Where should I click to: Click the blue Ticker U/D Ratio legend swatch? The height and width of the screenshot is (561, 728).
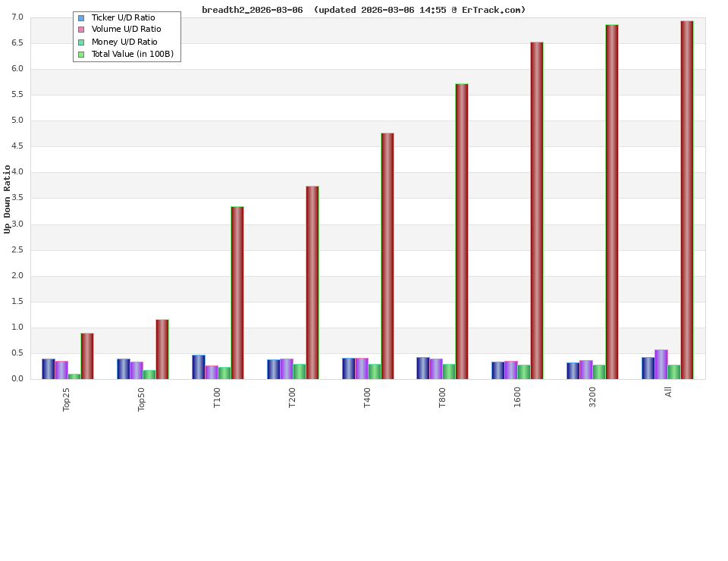click(x=80, y=17)
